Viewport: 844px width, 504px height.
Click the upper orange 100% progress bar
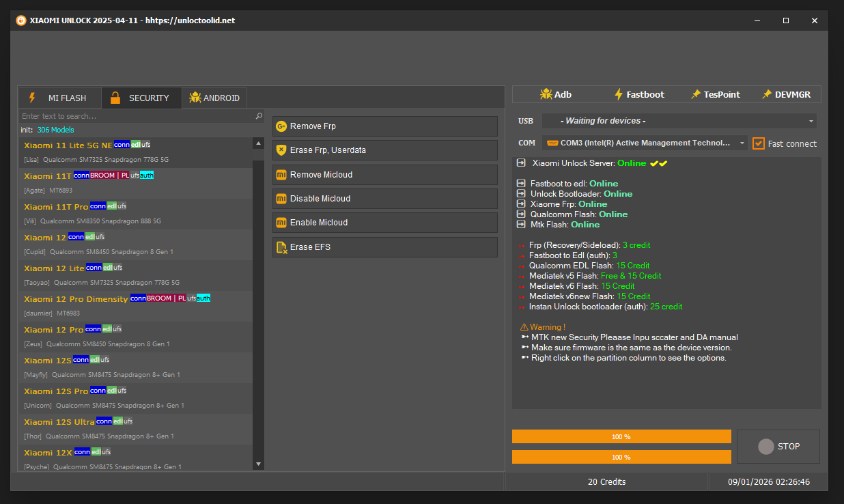[621, 436]
